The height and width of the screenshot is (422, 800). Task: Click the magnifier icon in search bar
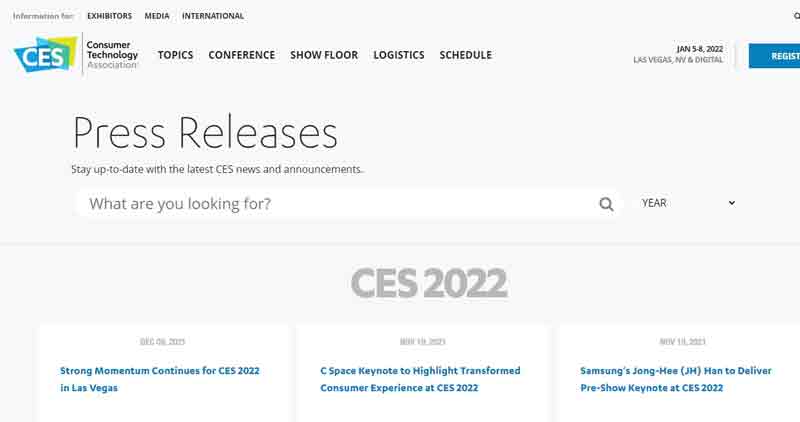tap(606, 204)
